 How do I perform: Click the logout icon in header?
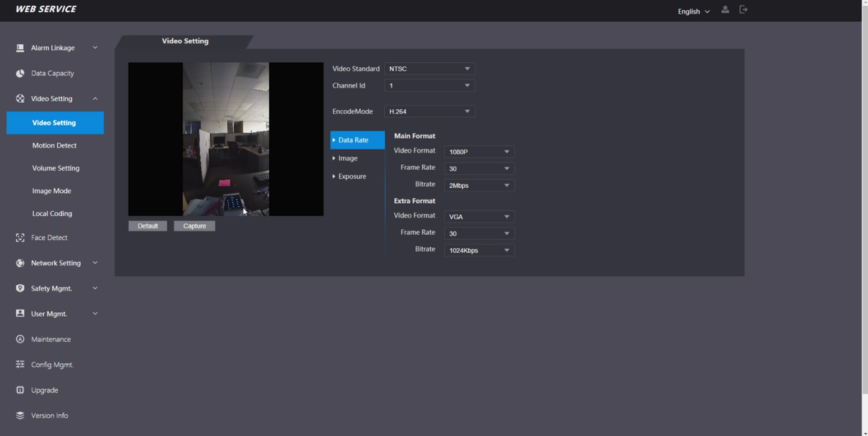pos(744,10)
